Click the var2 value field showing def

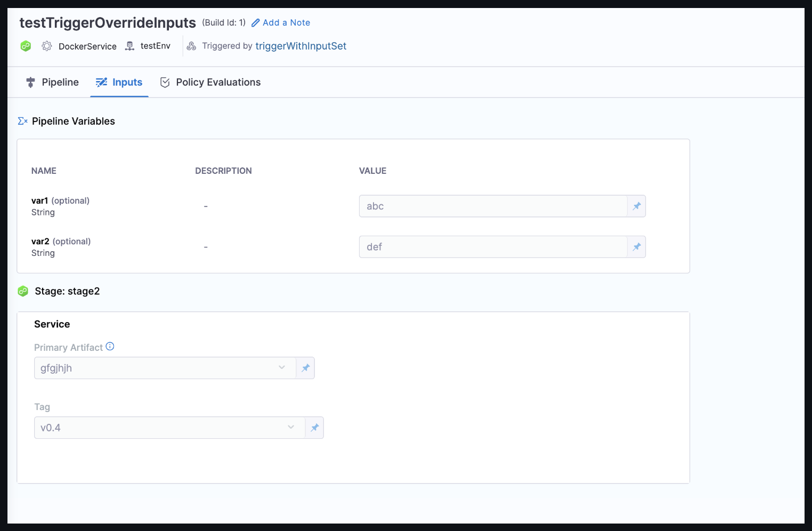point(493,247)
